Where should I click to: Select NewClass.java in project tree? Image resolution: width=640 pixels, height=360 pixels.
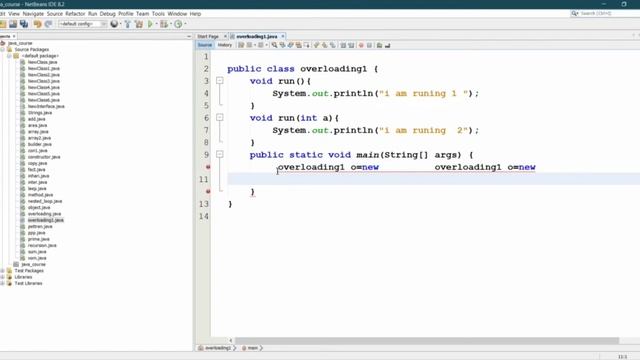(42, 62)
